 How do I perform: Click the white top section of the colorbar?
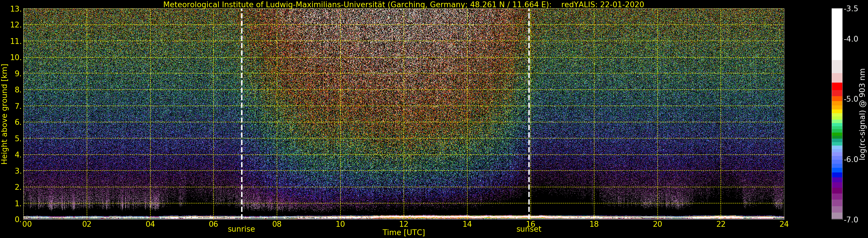click(837, 34)
